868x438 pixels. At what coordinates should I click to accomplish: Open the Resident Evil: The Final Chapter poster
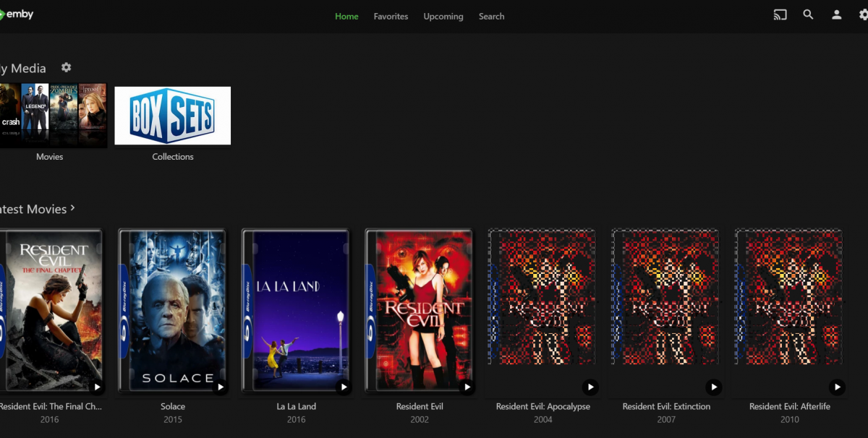coord(51,311)
